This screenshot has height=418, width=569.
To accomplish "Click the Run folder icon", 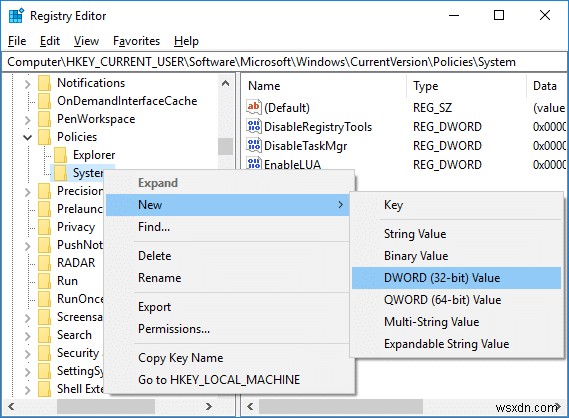I will tap(45, 281).
